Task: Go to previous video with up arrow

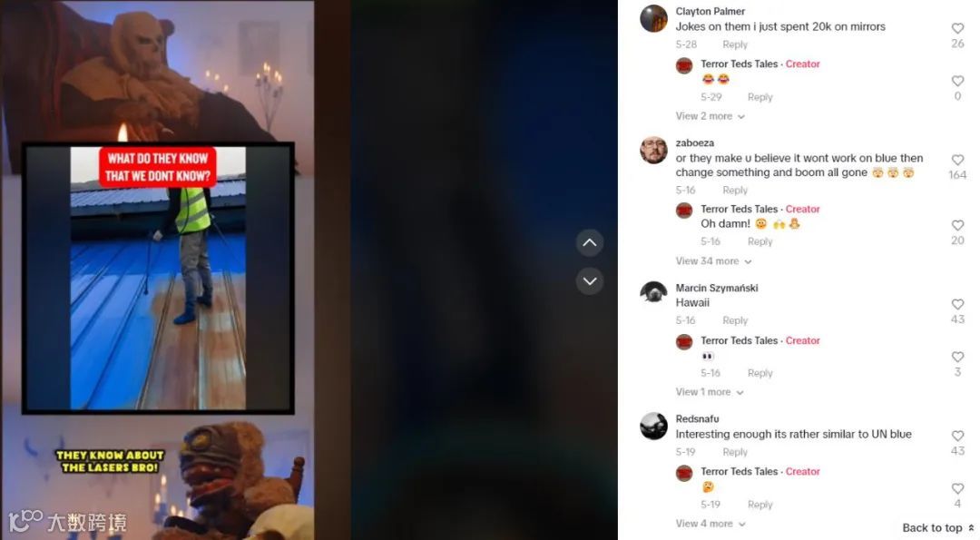Action: 590,242
